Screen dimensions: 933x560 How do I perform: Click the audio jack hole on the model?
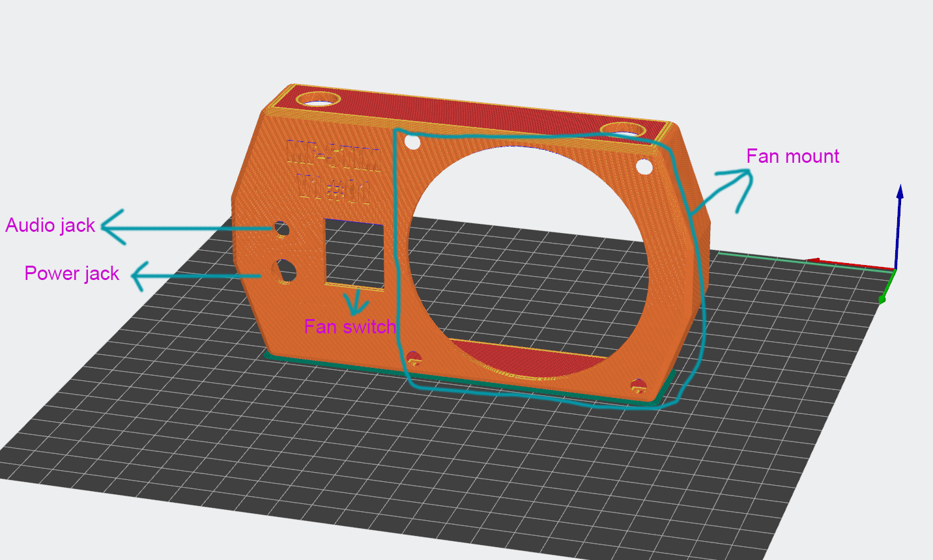pos(281,229)
